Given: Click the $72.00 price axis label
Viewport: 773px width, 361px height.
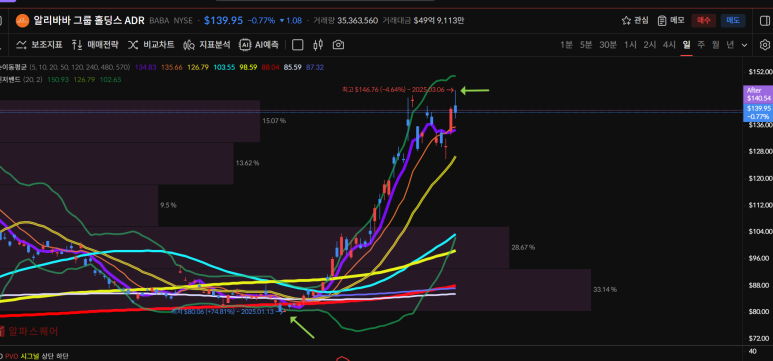Looking at the screenshot, I should pos(759,338).
